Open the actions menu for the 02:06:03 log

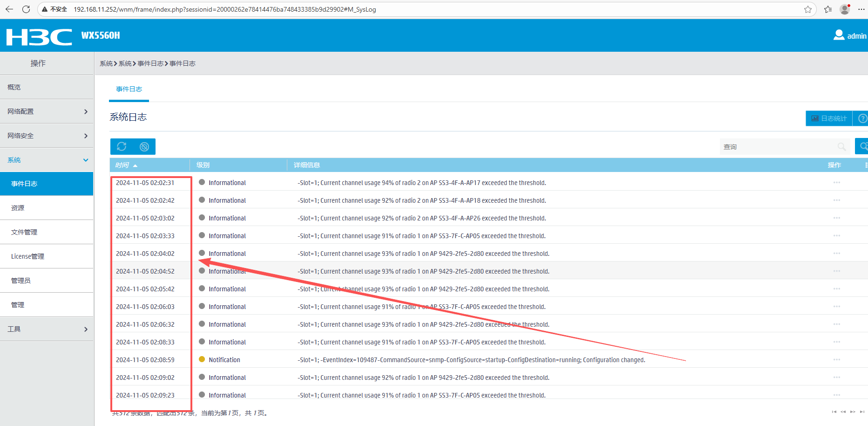[x=837, y=306]
